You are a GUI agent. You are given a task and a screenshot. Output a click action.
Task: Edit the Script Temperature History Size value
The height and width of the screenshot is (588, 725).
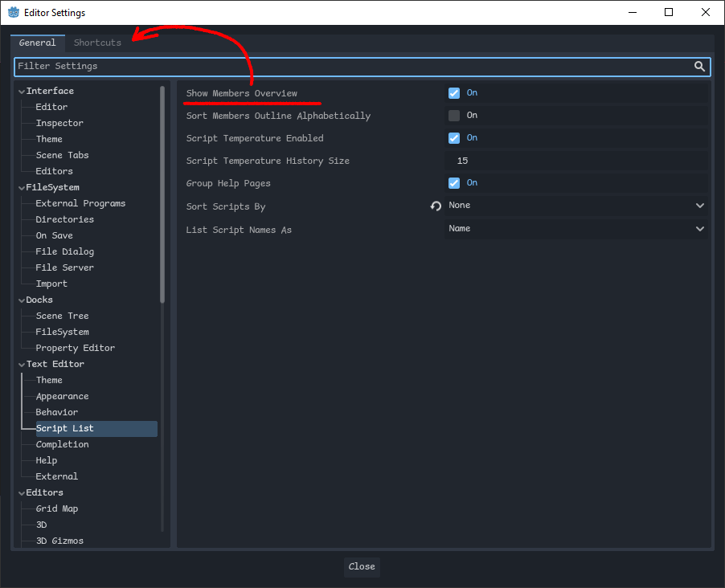coord(563,160)
